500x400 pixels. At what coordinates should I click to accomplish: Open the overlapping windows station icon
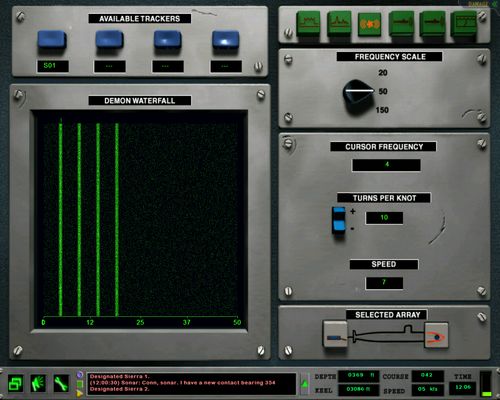point(16,383)
